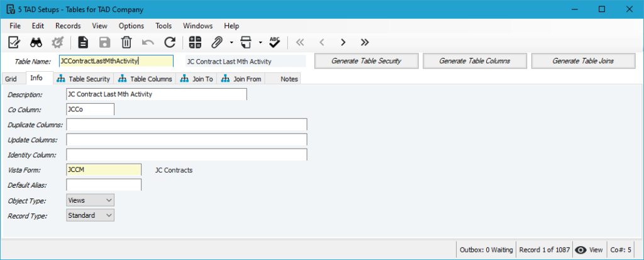Open the Help menu
This screenshot has width=644, height=260.
click(x=231, y=26)
